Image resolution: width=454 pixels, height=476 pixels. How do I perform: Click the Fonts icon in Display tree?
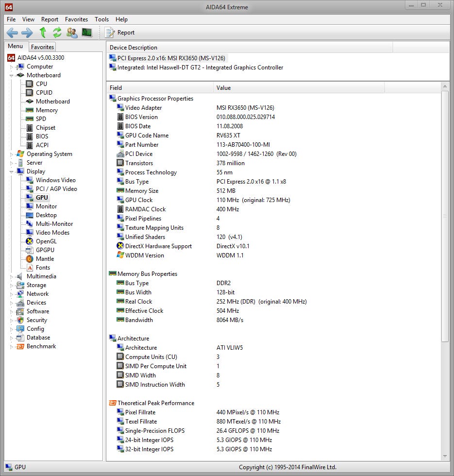click(x=30, y=268)
